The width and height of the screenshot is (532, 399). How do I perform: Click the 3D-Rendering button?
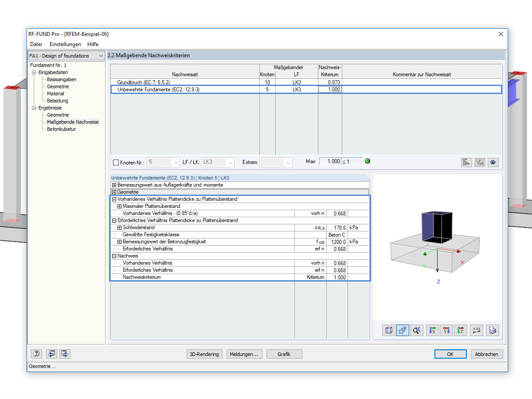point(204,354)
